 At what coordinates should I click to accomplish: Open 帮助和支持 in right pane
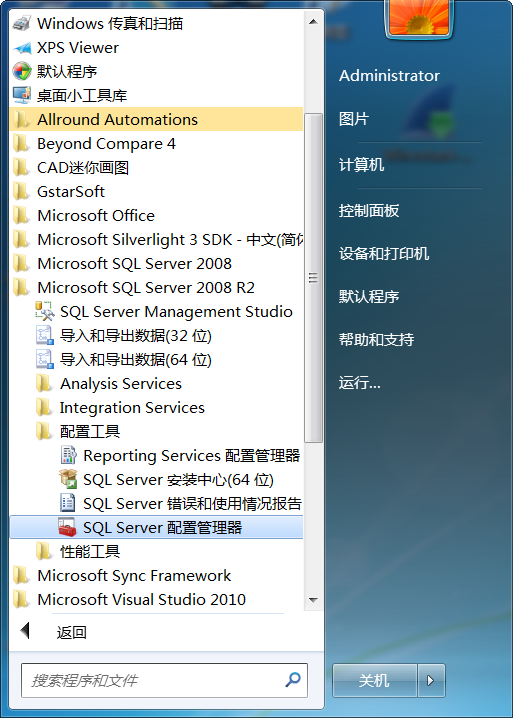click(377, 339)
